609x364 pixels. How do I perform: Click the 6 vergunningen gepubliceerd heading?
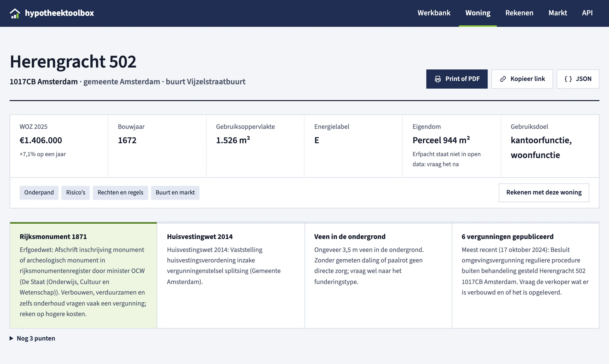[508, 237]
